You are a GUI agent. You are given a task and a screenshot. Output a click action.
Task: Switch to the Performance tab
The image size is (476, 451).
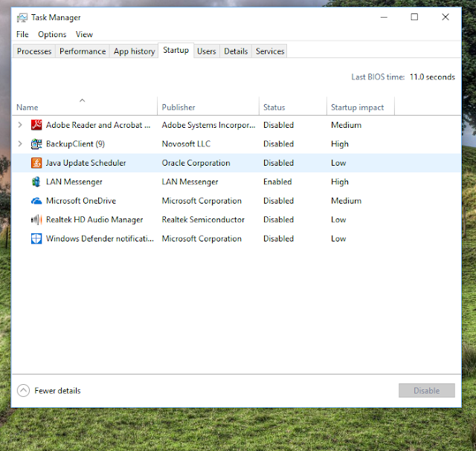coord(83,51)
